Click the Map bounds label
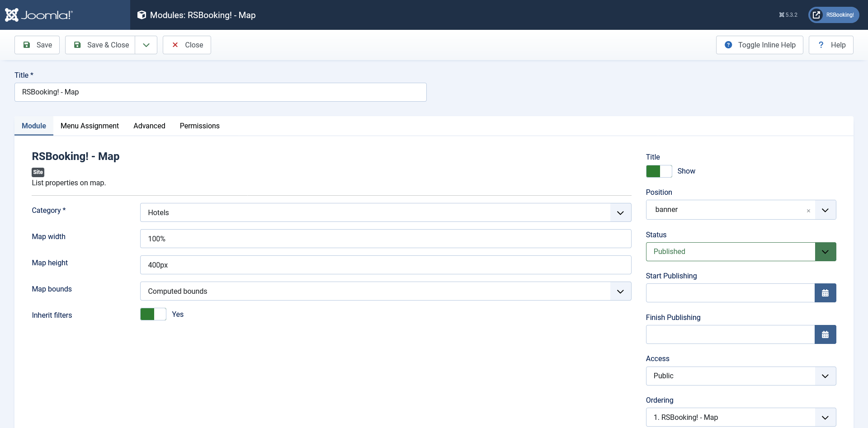 [x=52, y=289]
